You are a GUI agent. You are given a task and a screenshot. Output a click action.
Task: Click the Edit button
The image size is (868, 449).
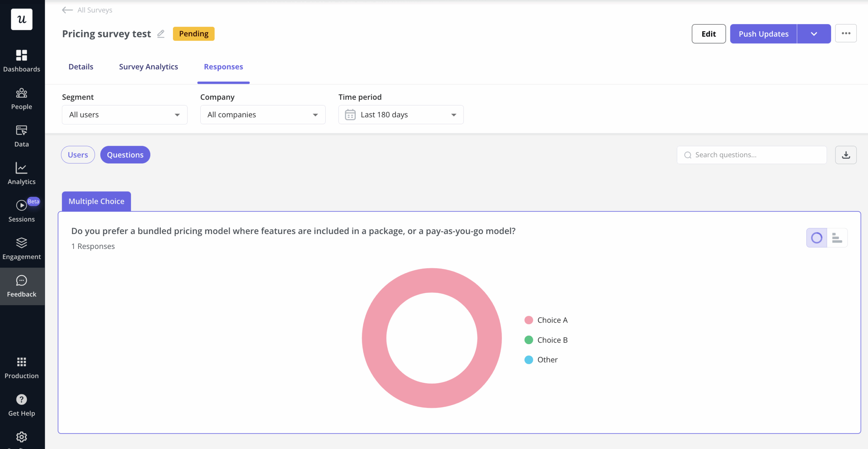click(x=709, y=34)
